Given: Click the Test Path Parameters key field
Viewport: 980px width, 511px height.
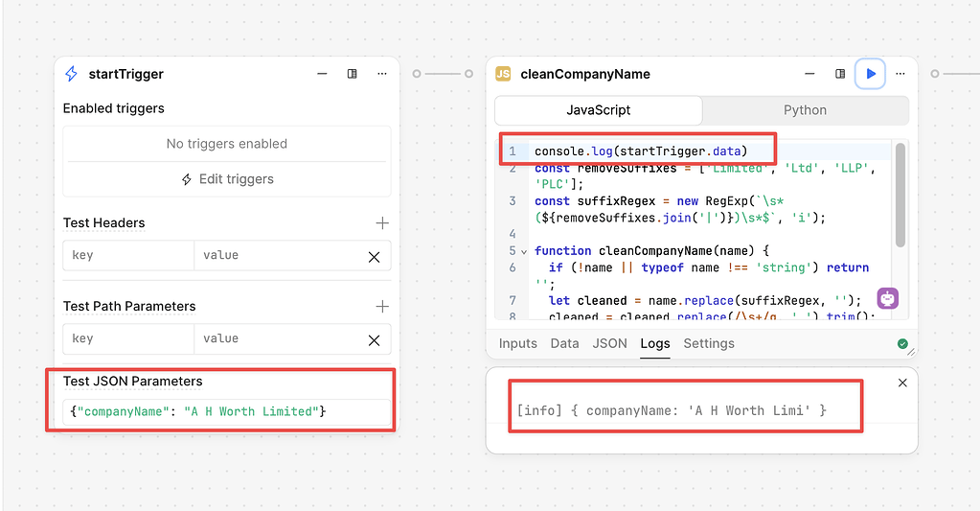Looking at the screenshot, I should pos(128,338).
